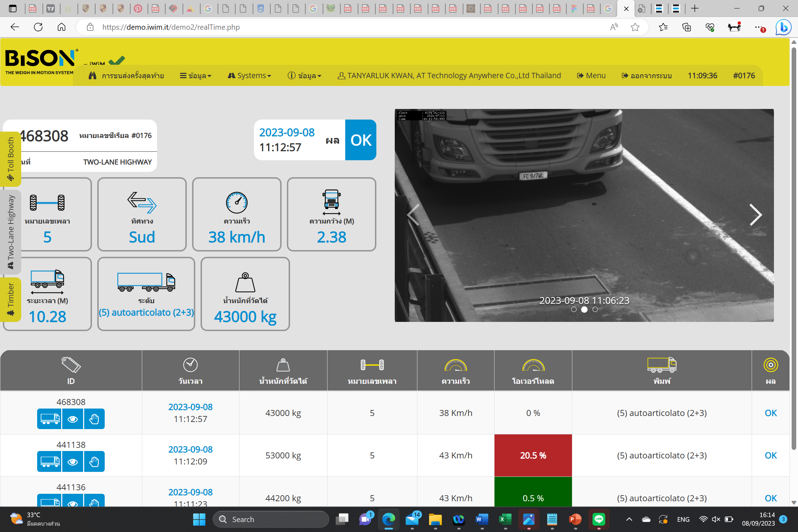Add page to favorites with star icon

point(635,27)
